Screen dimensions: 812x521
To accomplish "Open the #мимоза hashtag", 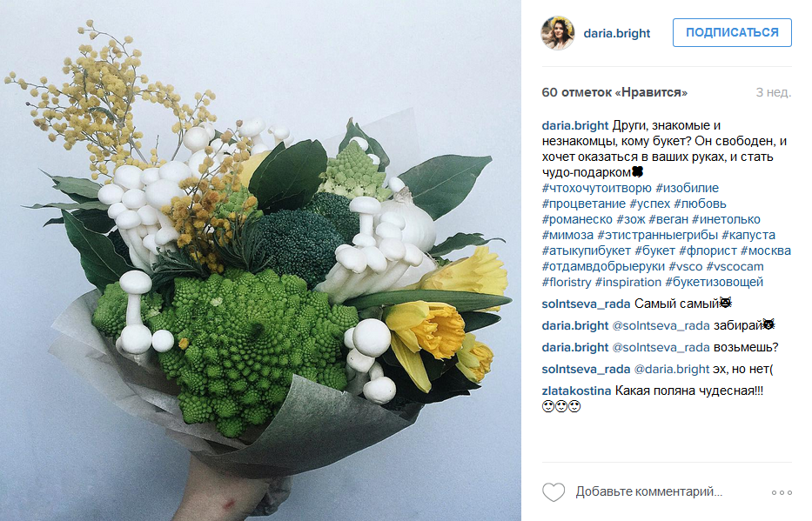I will pyautogui.click(x=567, y=235).
